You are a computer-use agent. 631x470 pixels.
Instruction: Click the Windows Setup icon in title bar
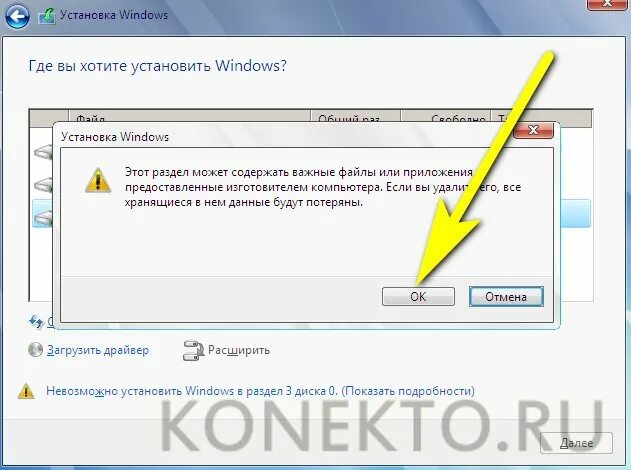[47, 16]
